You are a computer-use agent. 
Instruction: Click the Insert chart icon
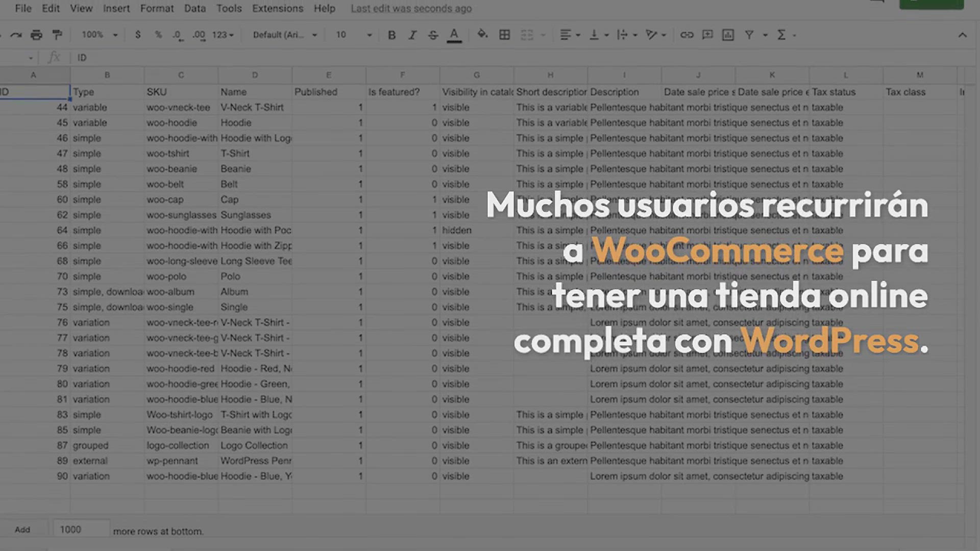pyautogui.click(x=728, y=35)
